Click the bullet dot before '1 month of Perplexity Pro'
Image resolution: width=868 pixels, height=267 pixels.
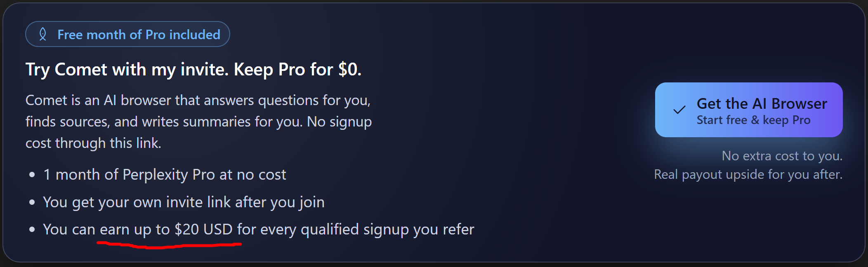click(x=32, y=175)
